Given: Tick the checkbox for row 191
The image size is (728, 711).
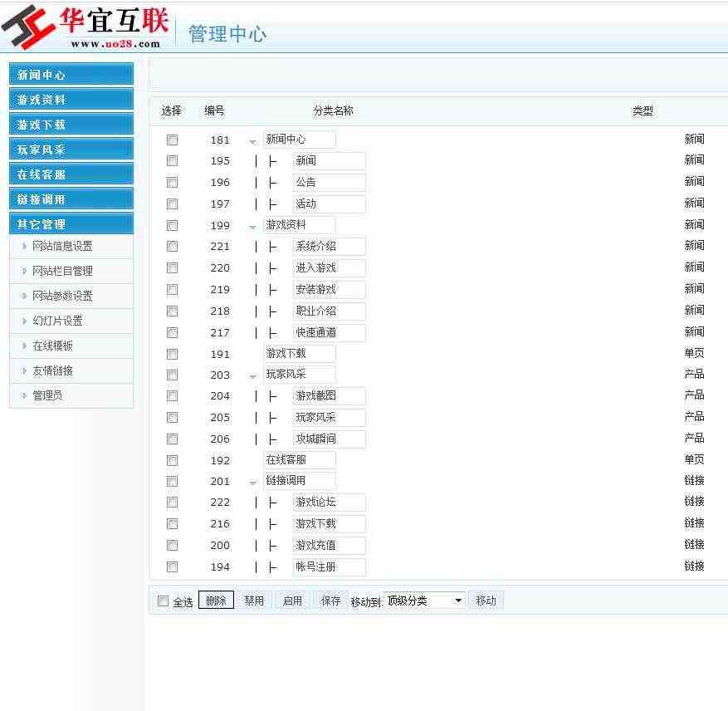Looking at the screenshot, I should (173, 354).
